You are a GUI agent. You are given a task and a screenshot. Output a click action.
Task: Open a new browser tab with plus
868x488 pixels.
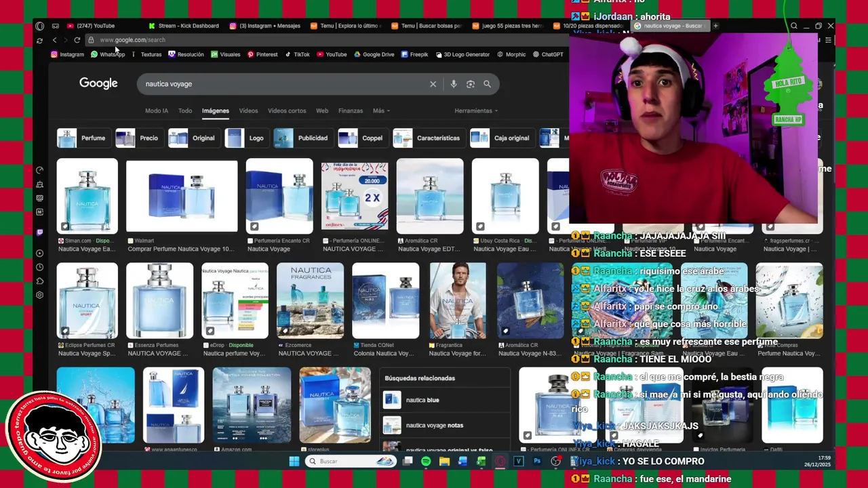(715, 26)
